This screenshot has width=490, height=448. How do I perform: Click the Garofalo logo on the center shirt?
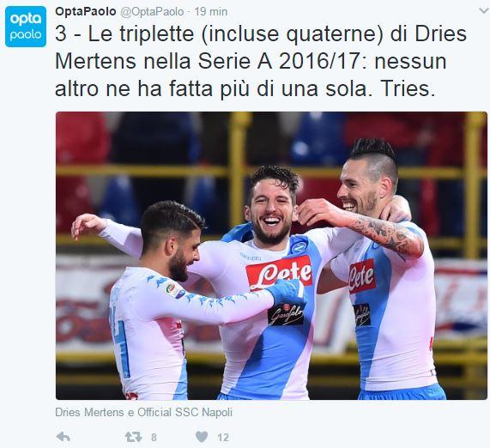(x=286, y=313)
